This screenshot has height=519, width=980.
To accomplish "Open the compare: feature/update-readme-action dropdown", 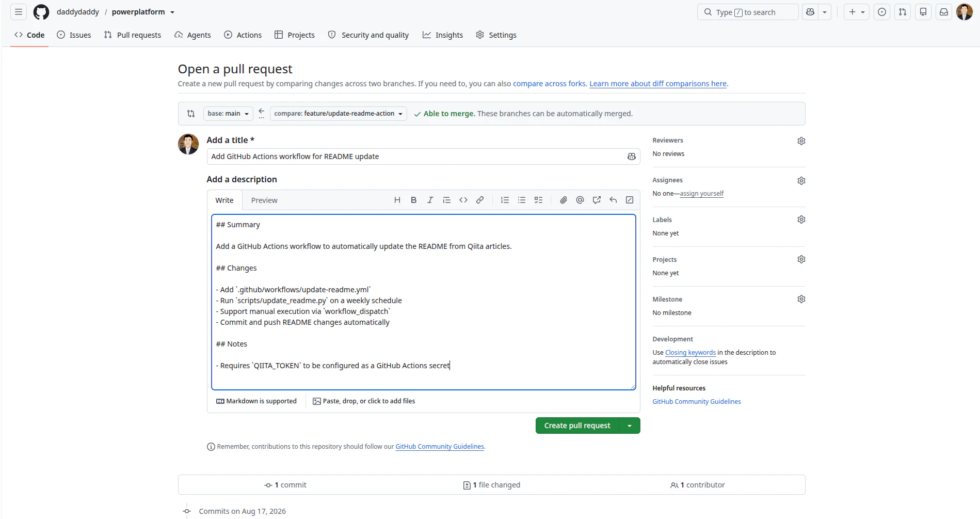I will click(339, 114).
